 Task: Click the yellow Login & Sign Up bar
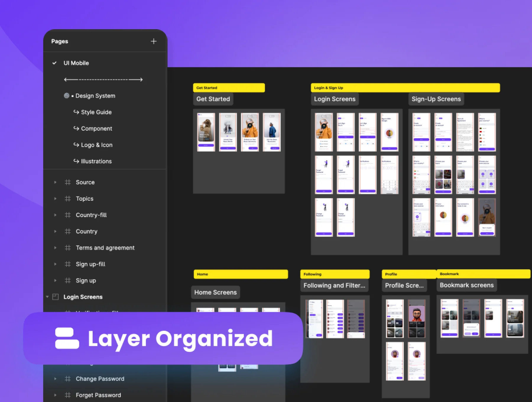[x=405, y=88]
